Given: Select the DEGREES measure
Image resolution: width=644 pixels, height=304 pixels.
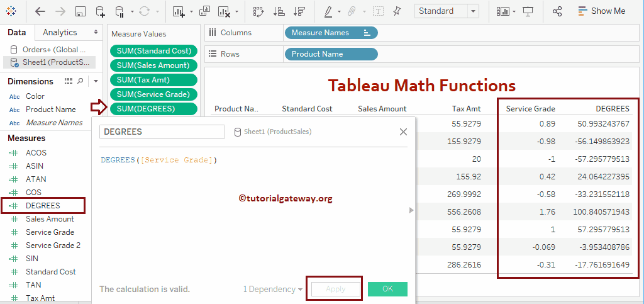Looking at the screenshot, I should pos(43,205).
